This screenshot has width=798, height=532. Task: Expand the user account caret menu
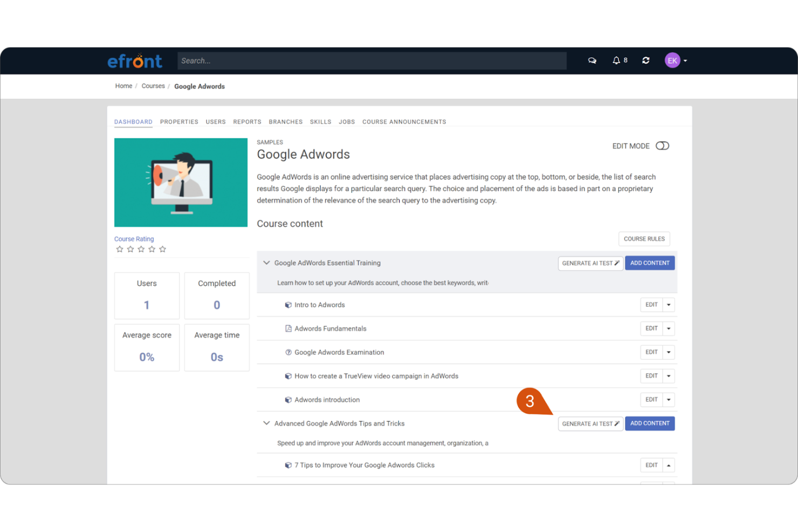(x=685, y=61)
